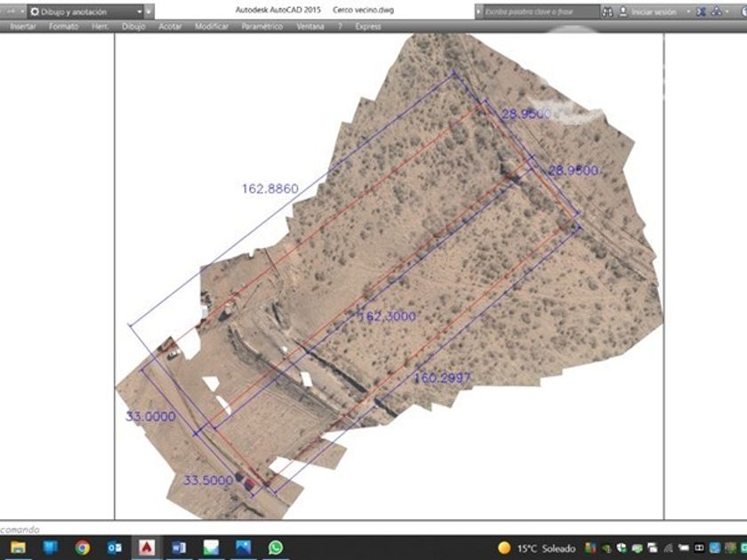Open the Insertar menu

(23, 27)
